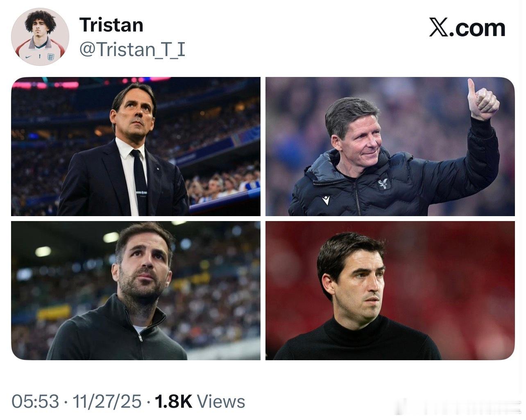Open Tristan's circular profile avatar
The image size is (526, 420).
(40, 37)
